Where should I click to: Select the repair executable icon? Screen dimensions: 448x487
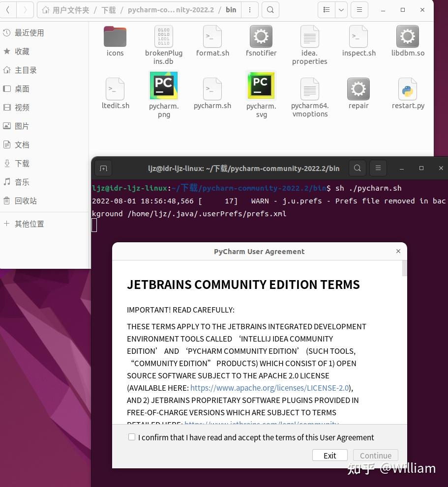[358, 89]
